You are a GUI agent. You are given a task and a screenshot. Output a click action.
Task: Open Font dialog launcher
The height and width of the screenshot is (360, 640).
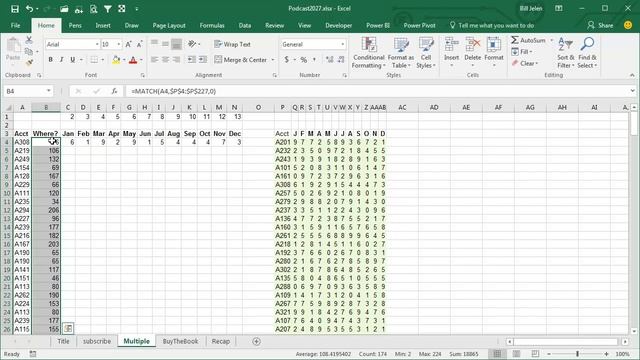(142, 75)
